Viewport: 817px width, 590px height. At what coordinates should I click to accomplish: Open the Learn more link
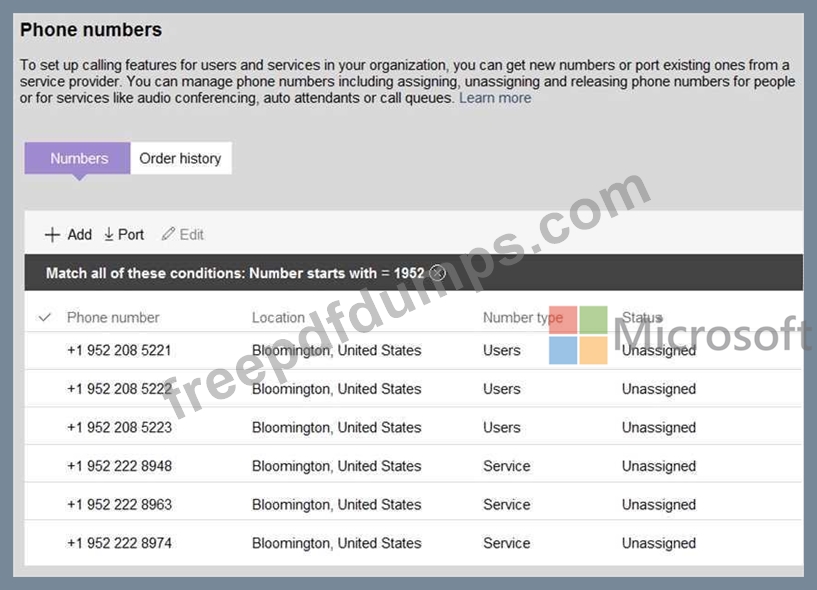(495, 98)
